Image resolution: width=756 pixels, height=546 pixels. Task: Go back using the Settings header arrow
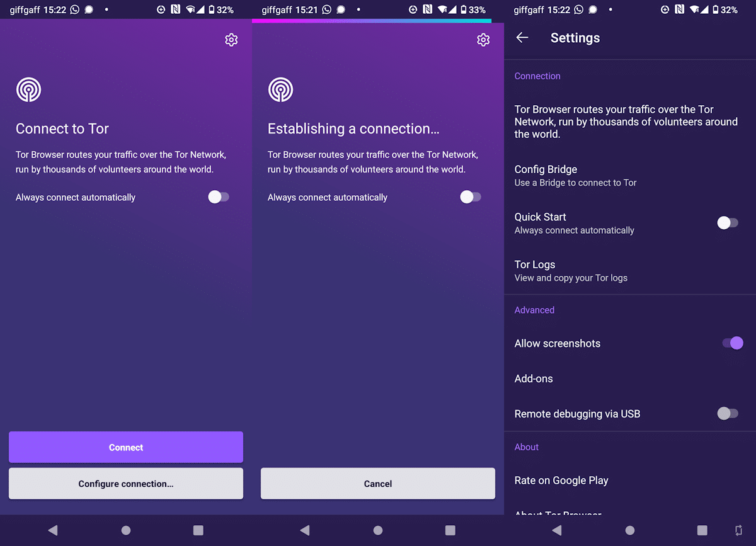[x=522, y=38]
